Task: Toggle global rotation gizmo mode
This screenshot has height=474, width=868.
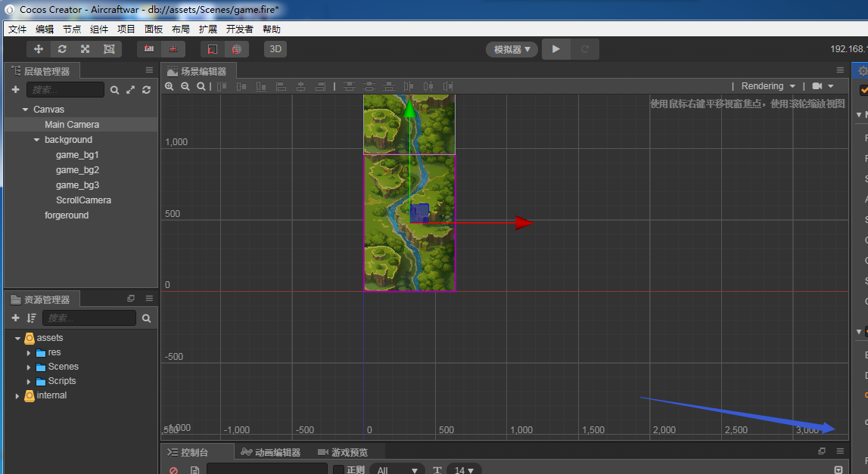Action: [236, 49]
